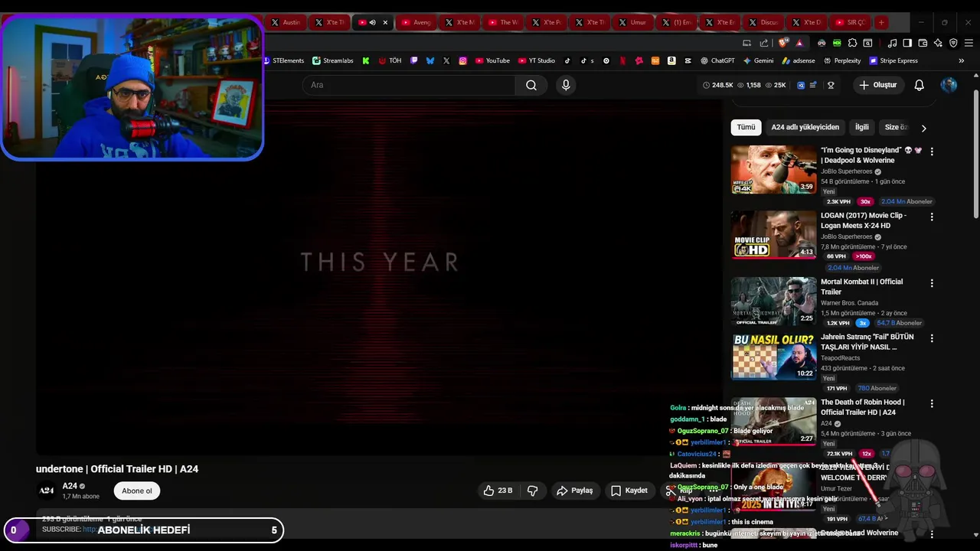Open ChatGPT bookmark
Image resolution: width=980 pixels, height=551 pixels.
click(x=717, y=60)
